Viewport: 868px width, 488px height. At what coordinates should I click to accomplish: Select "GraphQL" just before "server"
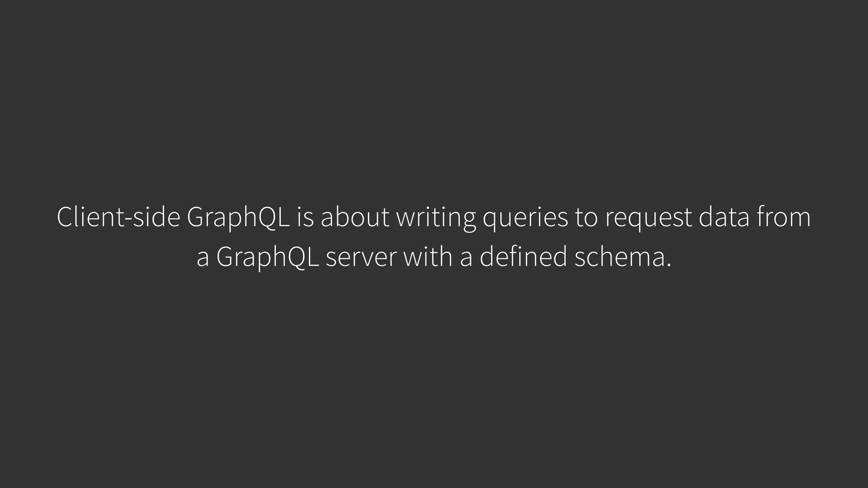point(267,258)
